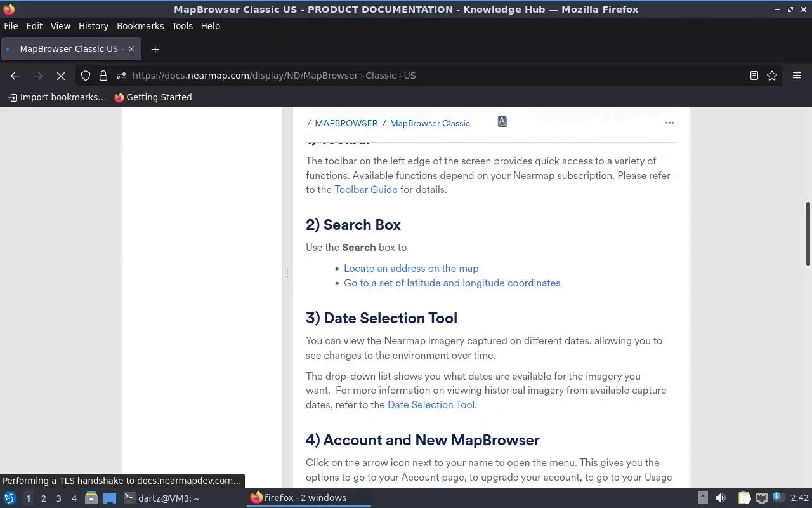The height and width of the screenshot is (508, 812).
Task: Open the network tray icon
Action: [762, 498]
